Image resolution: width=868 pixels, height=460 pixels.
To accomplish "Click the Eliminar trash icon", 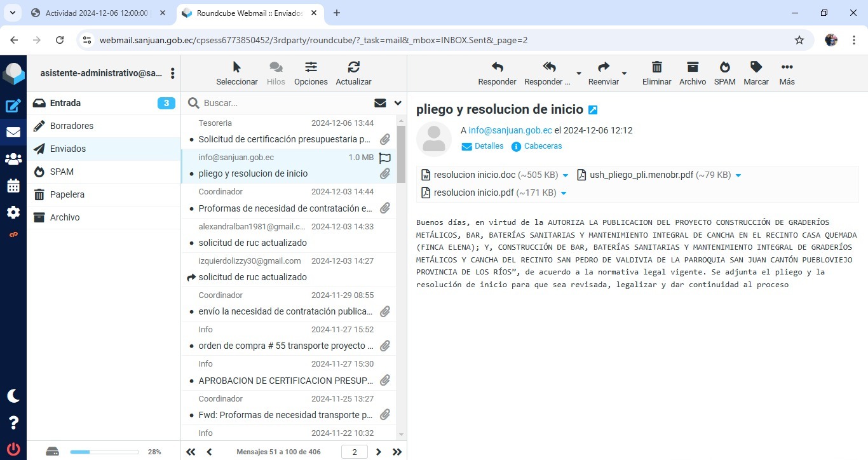I will 656,67.
